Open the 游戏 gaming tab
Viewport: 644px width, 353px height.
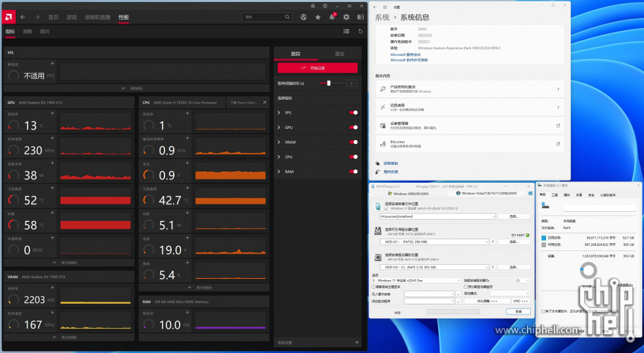pyautogui.click(x=72, y=17)
